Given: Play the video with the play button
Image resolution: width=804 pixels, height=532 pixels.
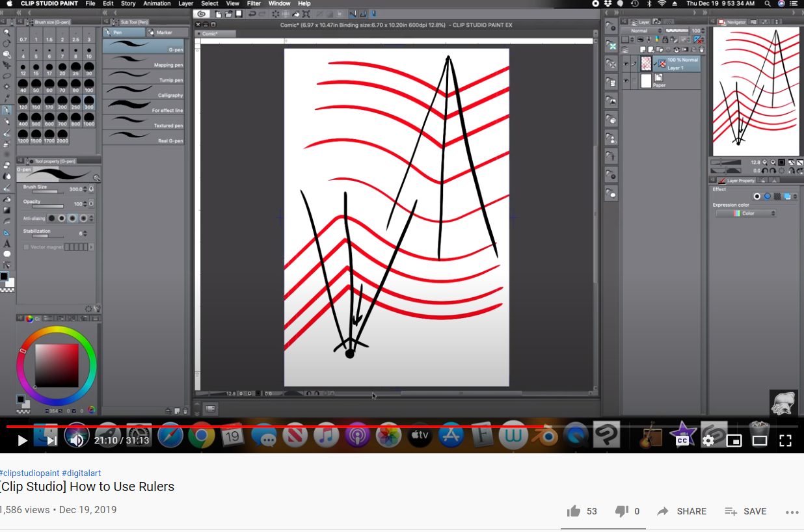Looking at the screenshot, I should [x=22, y=440].
